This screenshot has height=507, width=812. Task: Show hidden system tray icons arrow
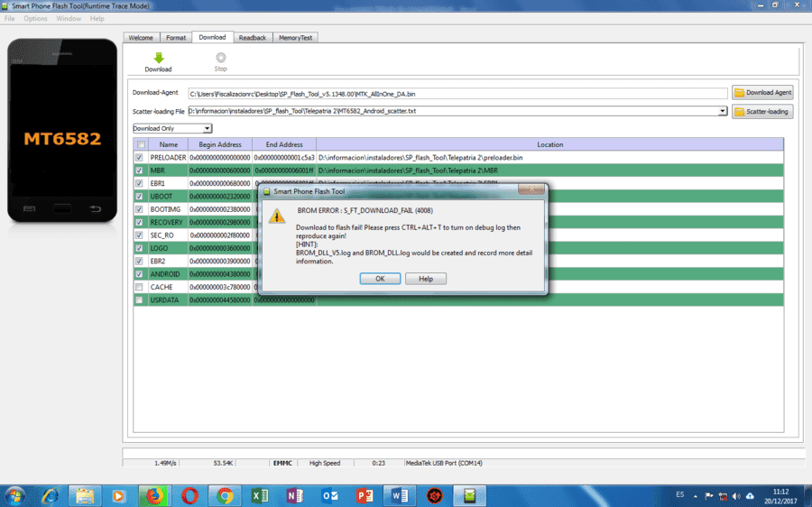(x=695, y=496)
